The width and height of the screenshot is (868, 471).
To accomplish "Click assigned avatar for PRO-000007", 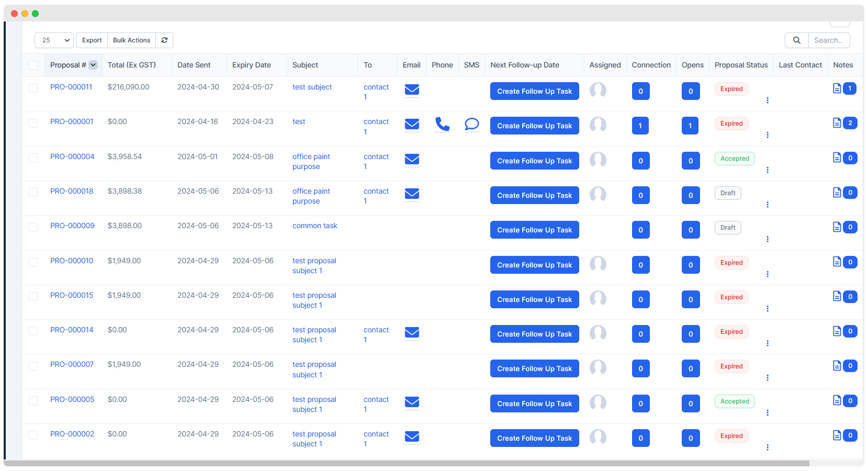I will tap(598, 368).
